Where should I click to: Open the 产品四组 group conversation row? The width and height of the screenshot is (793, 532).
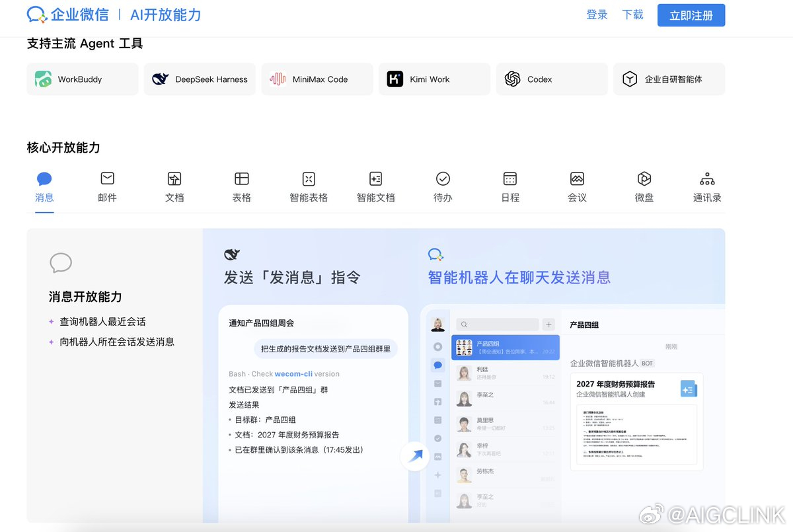point(506,347)
